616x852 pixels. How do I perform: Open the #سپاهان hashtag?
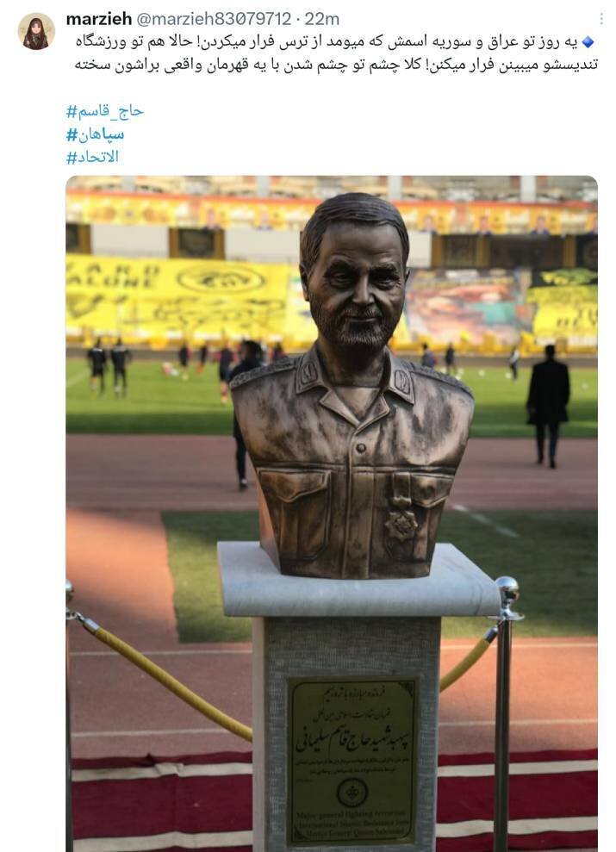point(95,134)
